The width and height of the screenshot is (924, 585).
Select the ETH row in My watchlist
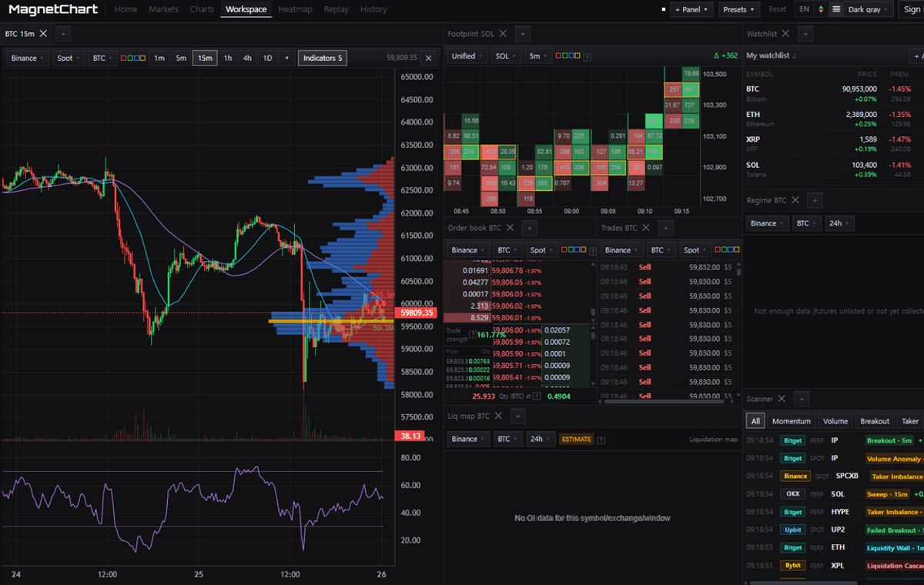(835, 119)
